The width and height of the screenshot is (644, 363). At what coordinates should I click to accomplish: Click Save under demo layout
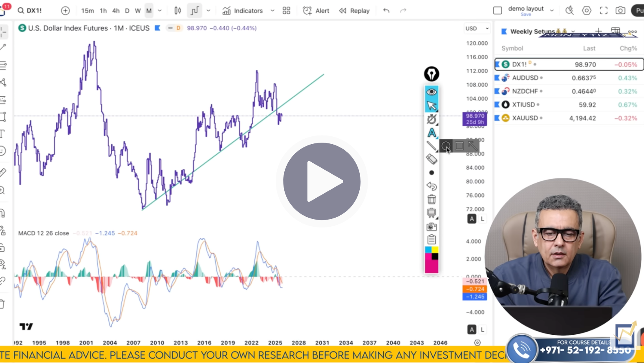tap(525, 14)
